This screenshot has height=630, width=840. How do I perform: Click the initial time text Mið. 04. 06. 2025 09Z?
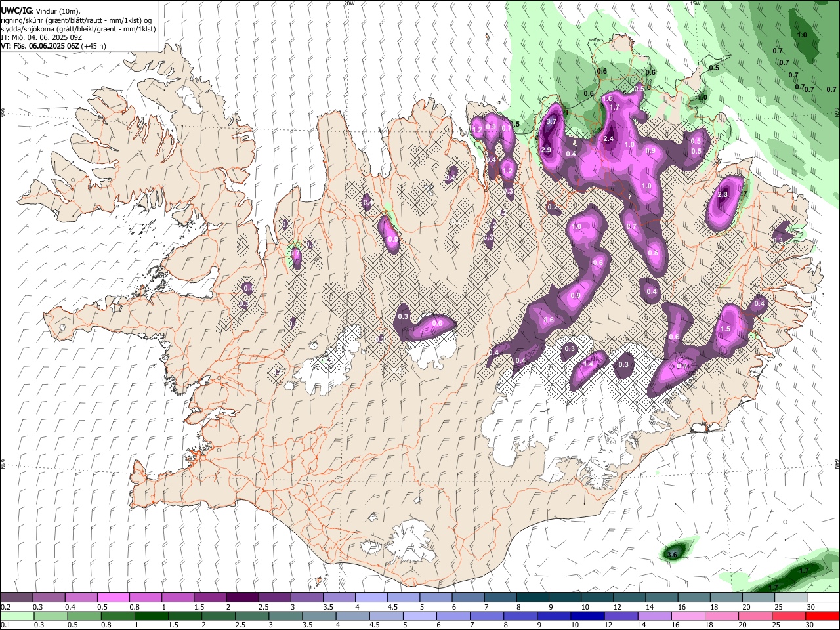pos(46,37)
